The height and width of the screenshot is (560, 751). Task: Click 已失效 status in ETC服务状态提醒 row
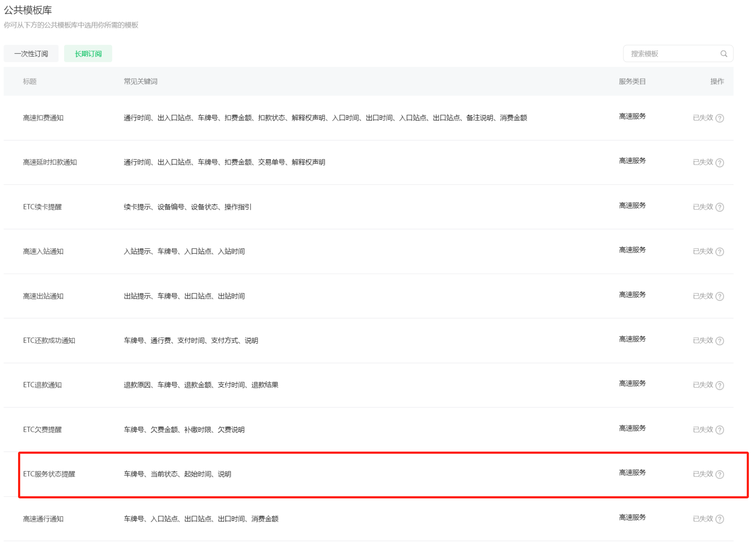(x=702, y=474)
